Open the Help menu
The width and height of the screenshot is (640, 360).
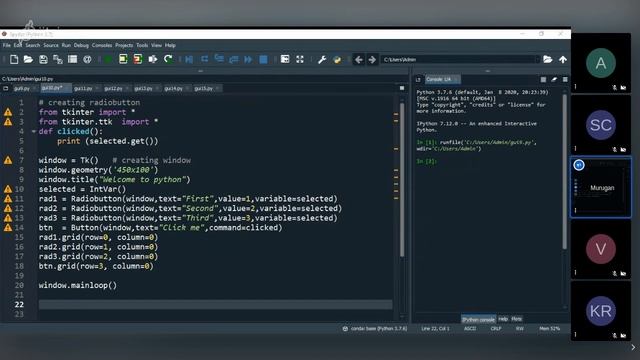click(170, 45)
